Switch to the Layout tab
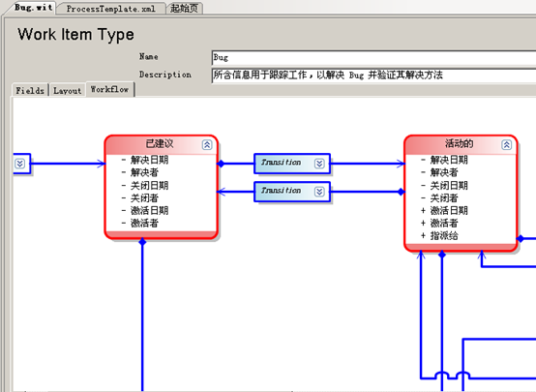Viewport: 536px width, 392px height. coord(68,91)
